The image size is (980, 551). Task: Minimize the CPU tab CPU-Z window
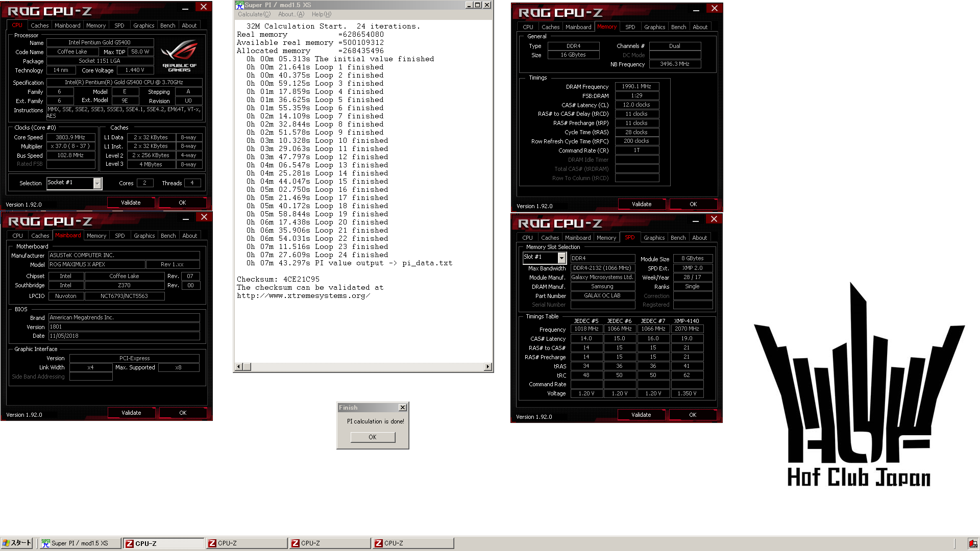[185, 8]
